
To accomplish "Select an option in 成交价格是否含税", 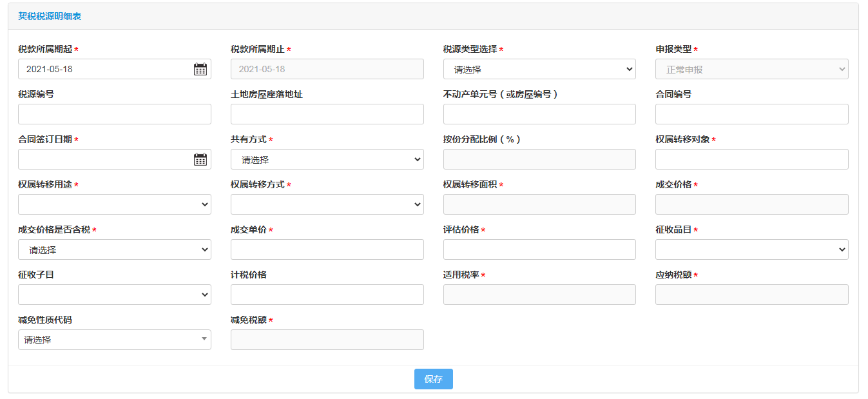I will pos(115,250).
